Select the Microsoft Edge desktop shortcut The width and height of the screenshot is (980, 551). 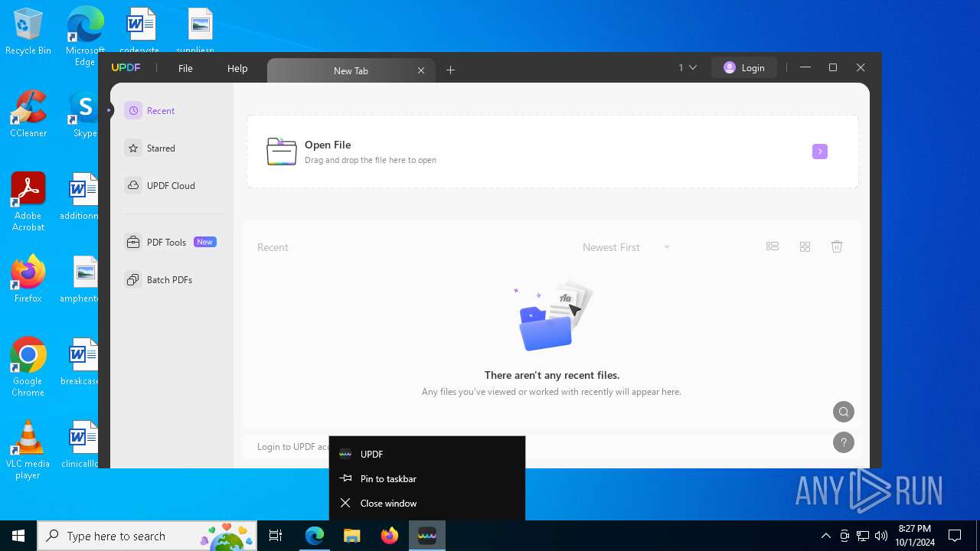[x=85, y=37]
